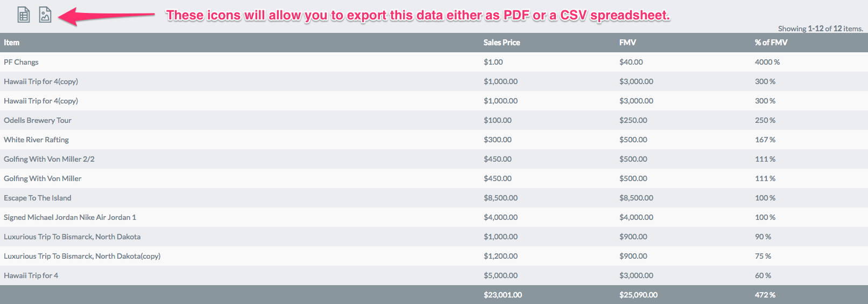868x304 pixels.
Task: Sort by Sales Price column header
Action: [x=502, y=43]
